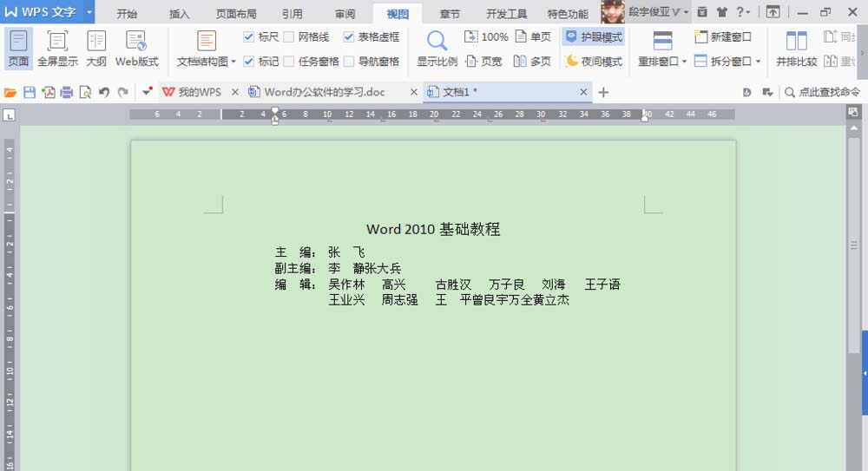Redo the last action

pyautogui.click(x=123, y=93)
